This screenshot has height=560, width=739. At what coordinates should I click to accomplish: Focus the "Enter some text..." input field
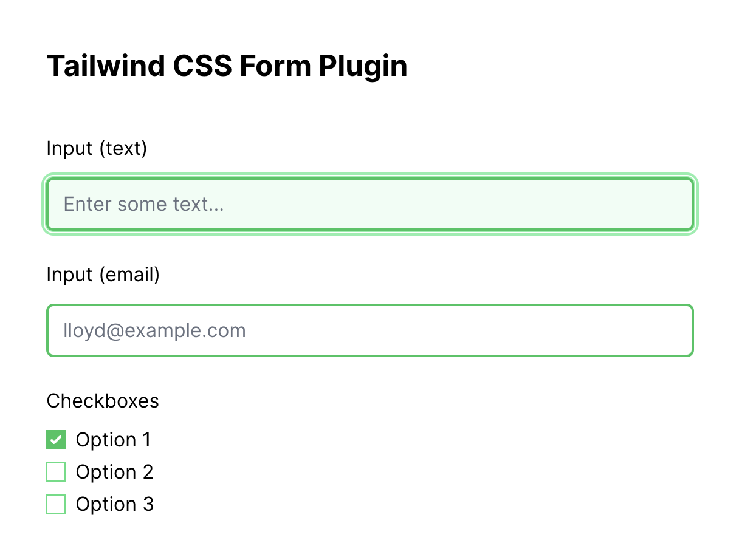point(369,204)
